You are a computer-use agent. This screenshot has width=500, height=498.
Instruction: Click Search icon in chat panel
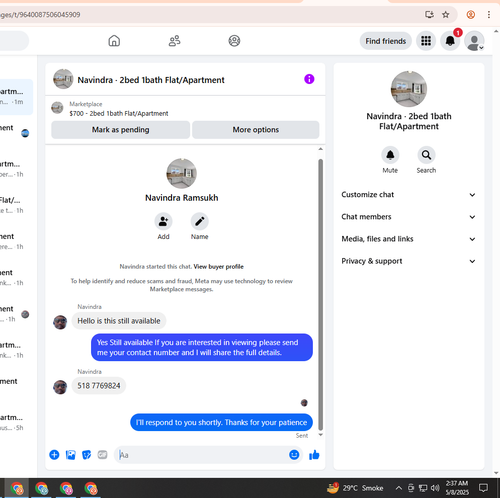tap(426, 155)
